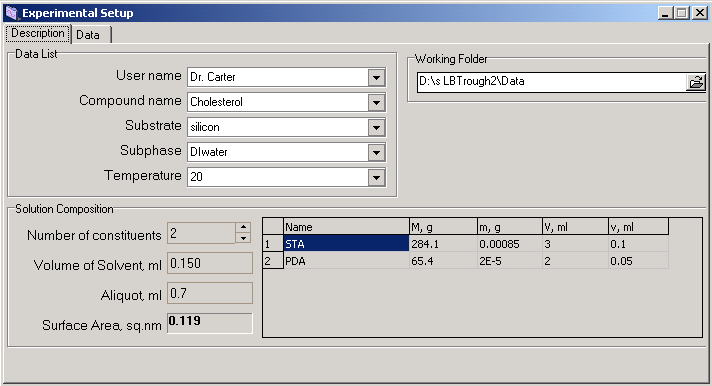Click the Cholesterol compound name field
This screenshot has width=712, height=386.
coord(278,102)
